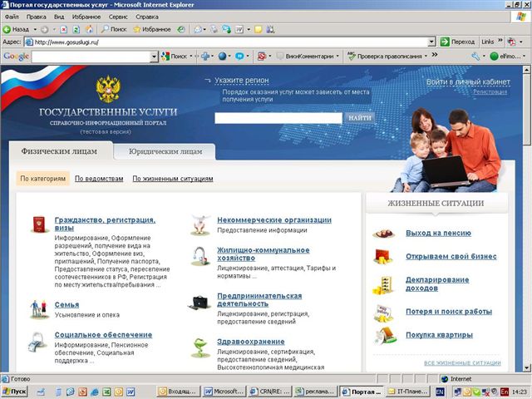Open the Укажите регион selector

coord(241,81)
